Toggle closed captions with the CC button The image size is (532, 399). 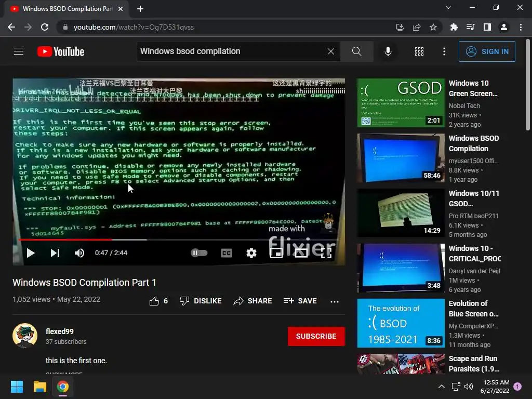pos(227,253)
